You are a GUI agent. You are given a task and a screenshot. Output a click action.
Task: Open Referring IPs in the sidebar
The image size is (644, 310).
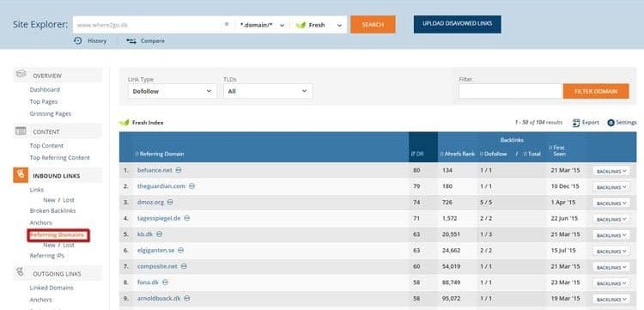click(47, 255)
